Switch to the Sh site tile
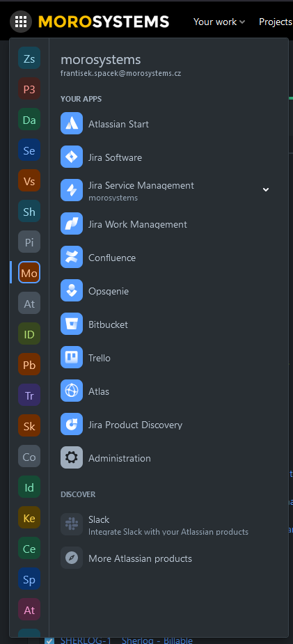The image size is (293, 644). coord(29,212)
